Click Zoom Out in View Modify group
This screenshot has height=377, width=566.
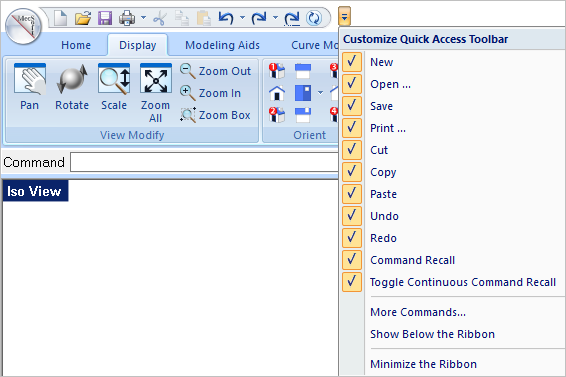tap(215, 71)
